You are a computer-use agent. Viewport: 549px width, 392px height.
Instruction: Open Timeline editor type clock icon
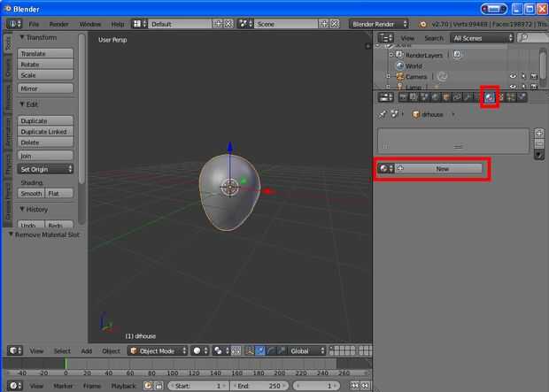(x=15, y=386)
